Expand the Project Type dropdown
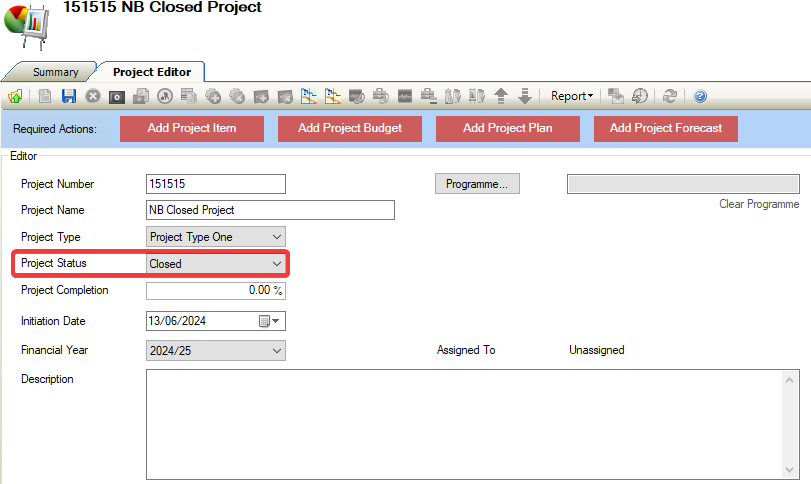This screenshot has width=811, height=484. (277, 237)
